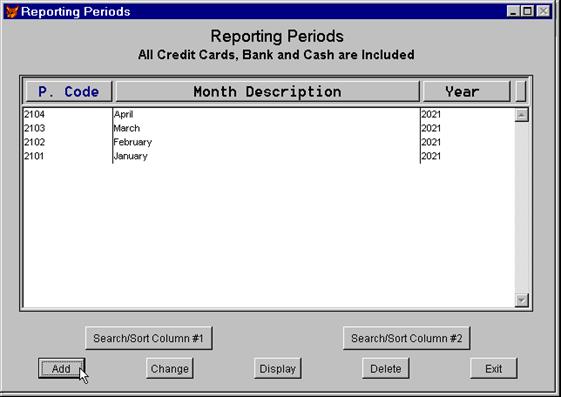Image resolution: width=561 pixels, height=397 pixels.
Task: Open Search/Sort Column #1
Action: 148,338
